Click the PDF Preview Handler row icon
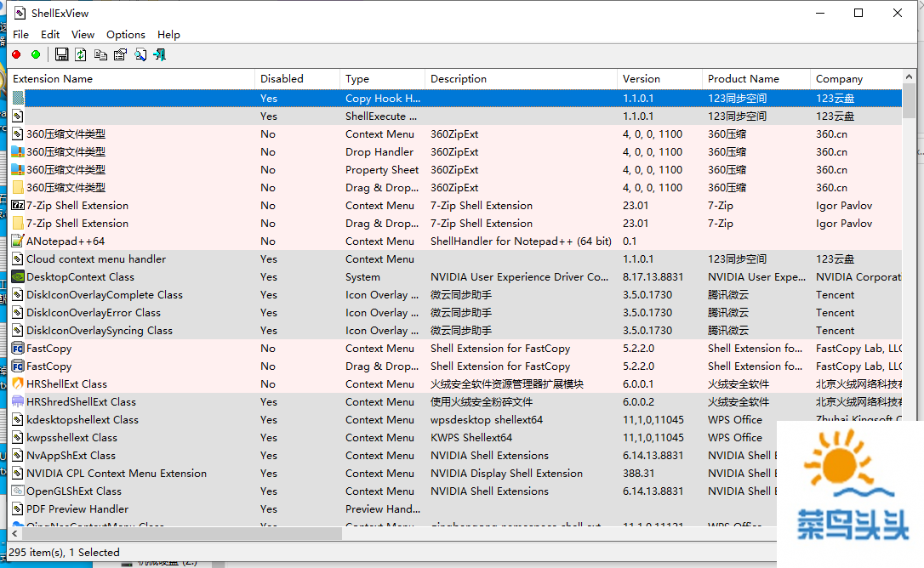 click(18, 509)
